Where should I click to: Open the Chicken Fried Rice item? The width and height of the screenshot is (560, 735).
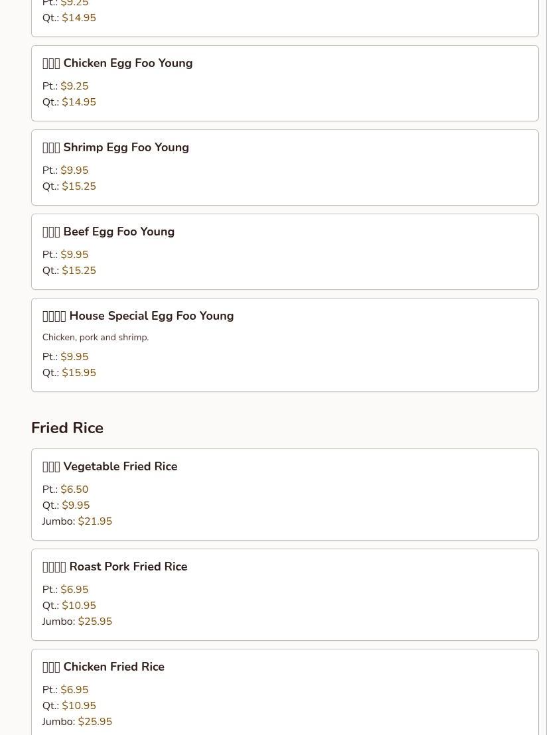tap(113, 667)
